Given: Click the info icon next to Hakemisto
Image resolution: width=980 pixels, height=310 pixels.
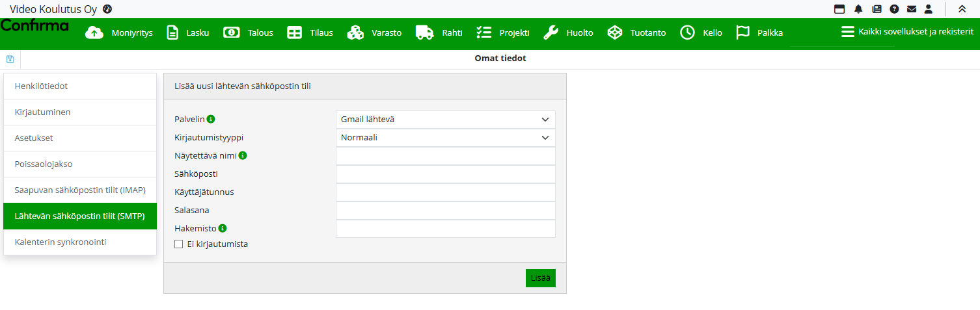Looking at the screenshot, I should (x=223, y=229).
